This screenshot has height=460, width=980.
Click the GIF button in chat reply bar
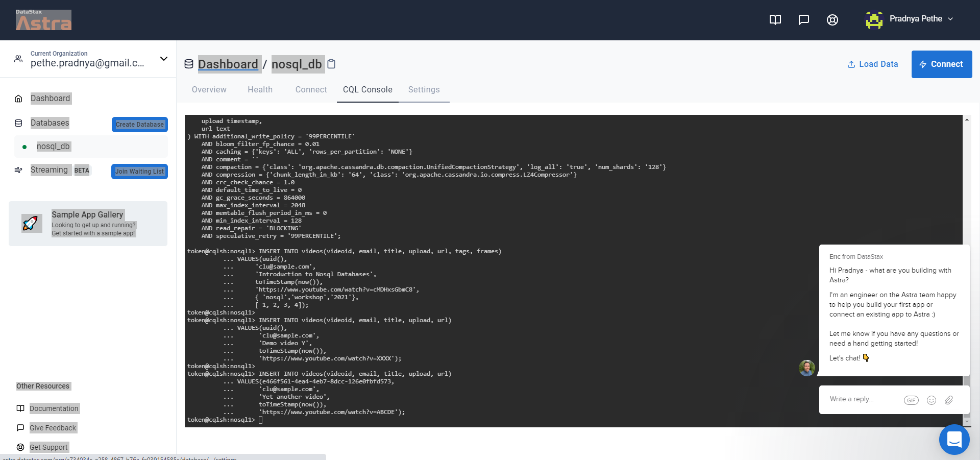tap(912, 400)
